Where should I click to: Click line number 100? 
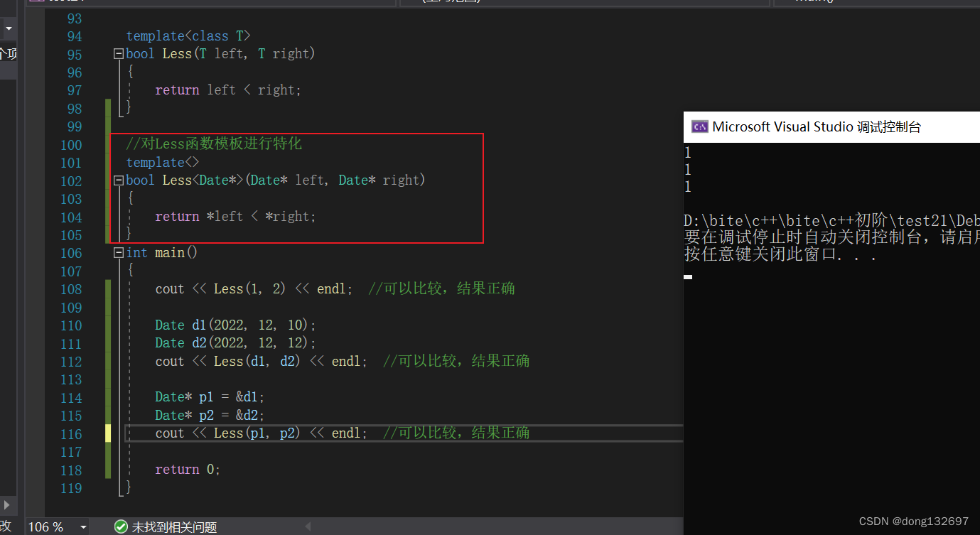[x=71, y=145]
